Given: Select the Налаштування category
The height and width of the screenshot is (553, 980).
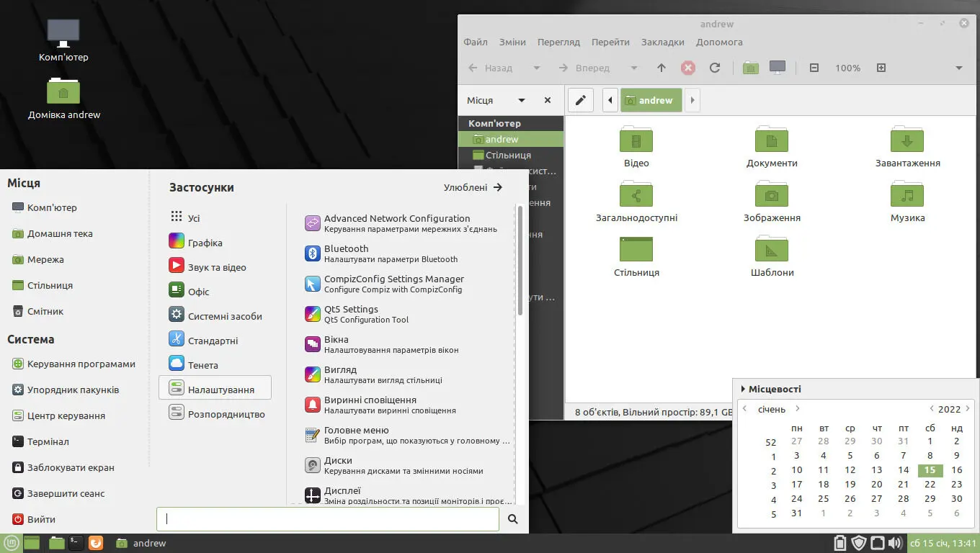Looking at the screenshot, I should (215, 389).
